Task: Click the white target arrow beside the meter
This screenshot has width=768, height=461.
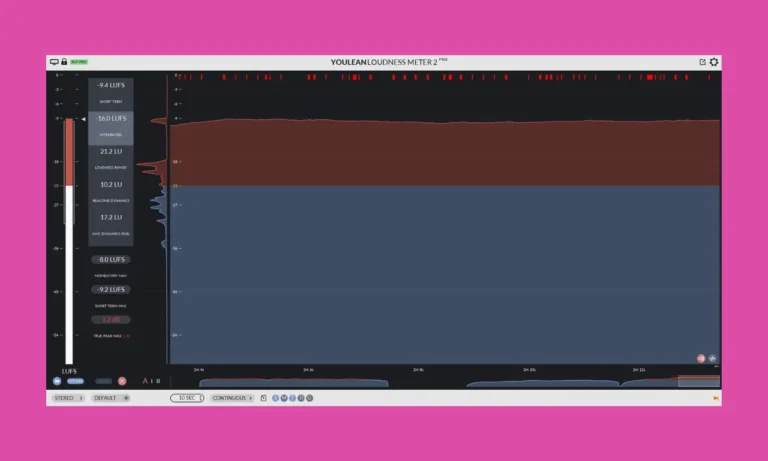Action: tap(83, 119)
